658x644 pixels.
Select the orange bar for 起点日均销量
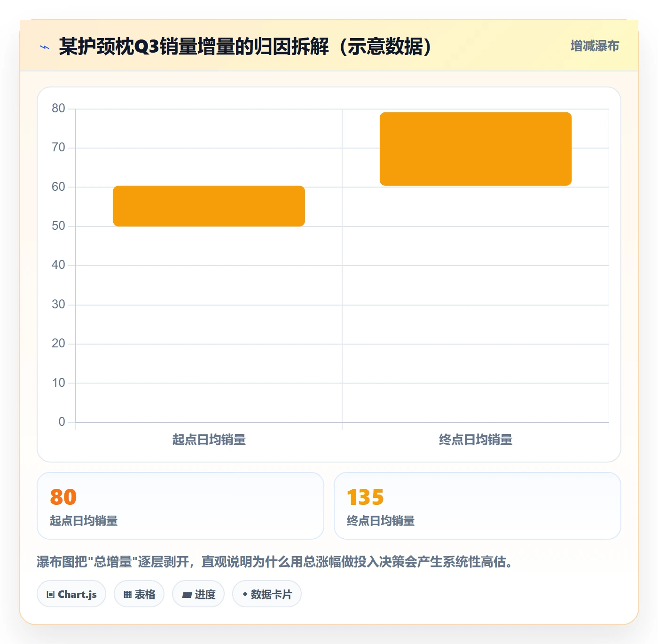point(209,206)
